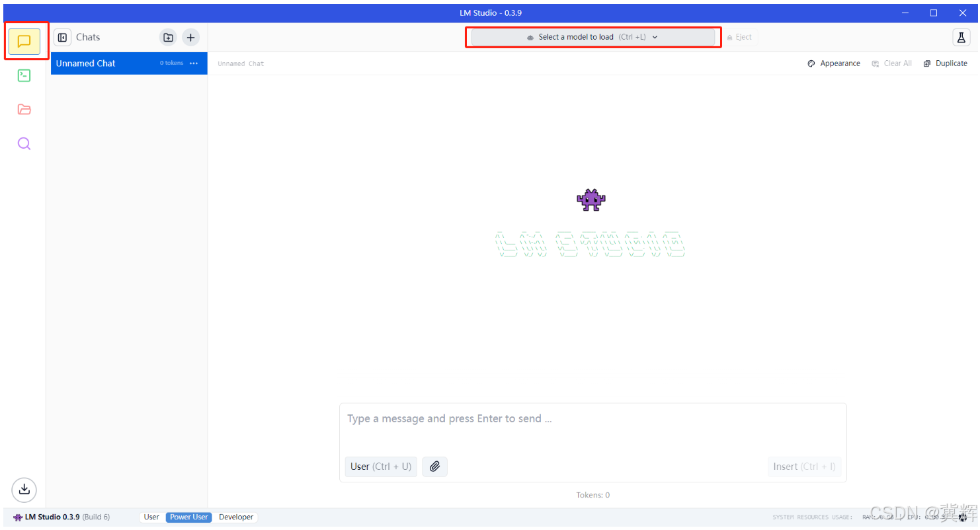Expand the Select a model to load dropdown
The height and width of the screenshot is (530, 980).
click(x=593, y=37)
